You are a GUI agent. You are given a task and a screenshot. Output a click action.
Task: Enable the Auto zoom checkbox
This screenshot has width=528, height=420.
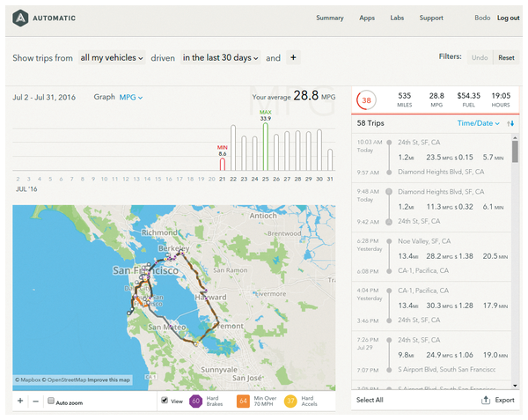coord(51,401)
